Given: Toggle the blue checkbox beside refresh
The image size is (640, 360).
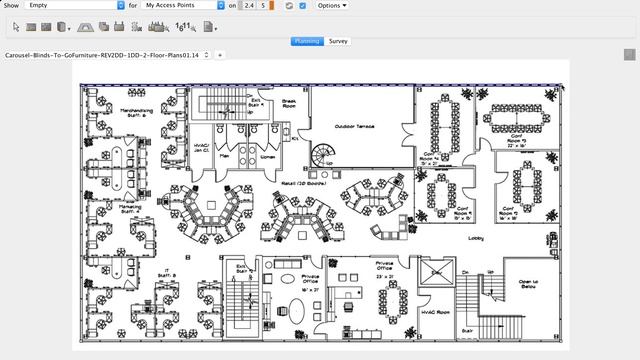Looking at the screenshot, I should (302, 6).
